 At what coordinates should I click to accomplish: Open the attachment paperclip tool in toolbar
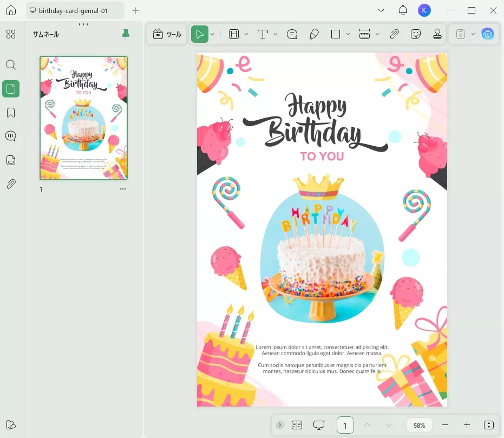click(x=395, y=34)
